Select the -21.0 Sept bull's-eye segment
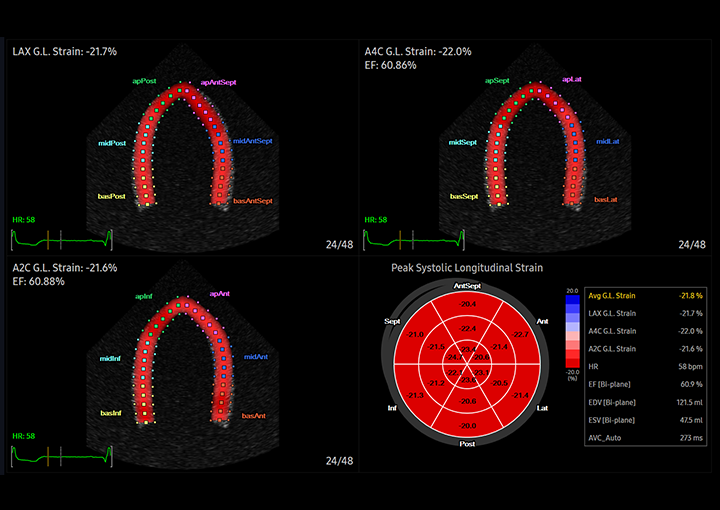The width and height of the screenshot is (720, 510). click(x=416, y=334)
